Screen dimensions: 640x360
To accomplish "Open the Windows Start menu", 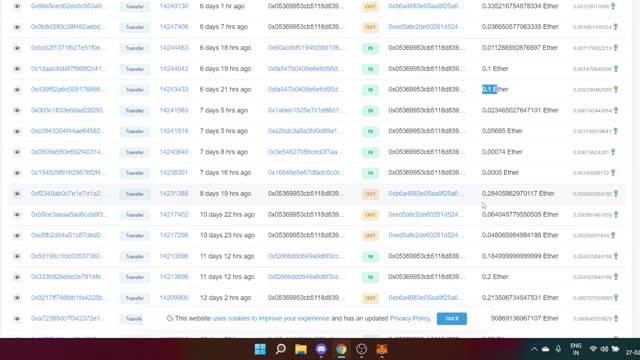I will coord(260,349).
